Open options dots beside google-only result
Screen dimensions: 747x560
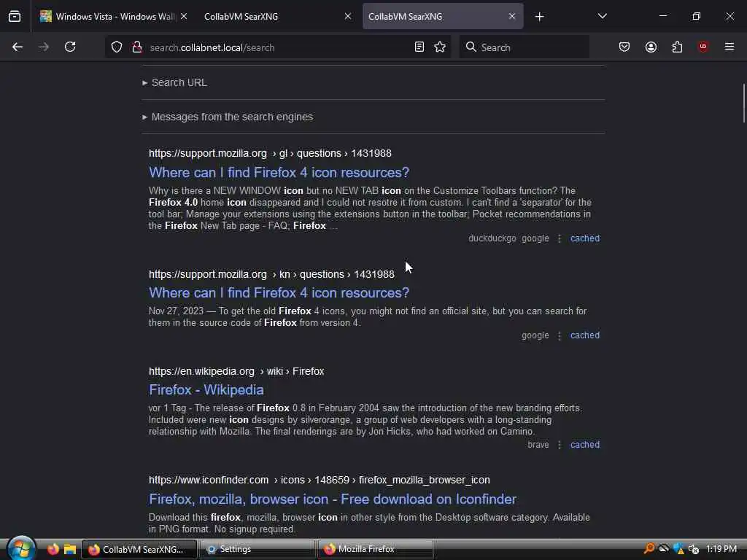pyautogui.click(x=560, y=335)
